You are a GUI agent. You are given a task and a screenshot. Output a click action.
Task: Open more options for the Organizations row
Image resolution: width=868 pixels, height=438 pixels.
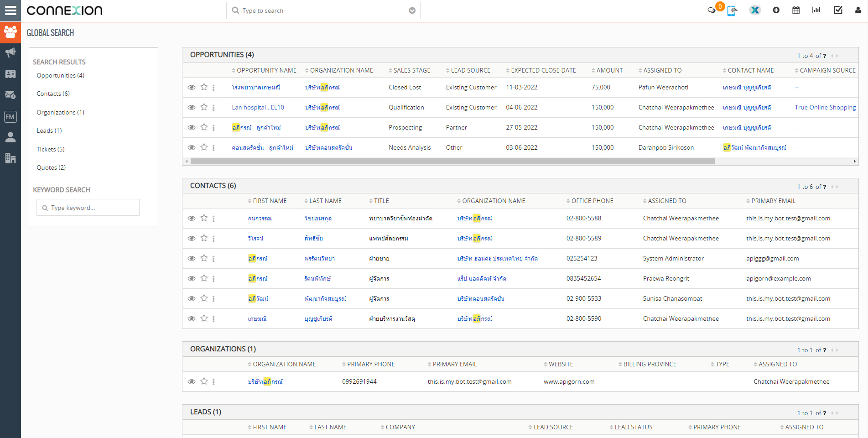tap(213, 382)
